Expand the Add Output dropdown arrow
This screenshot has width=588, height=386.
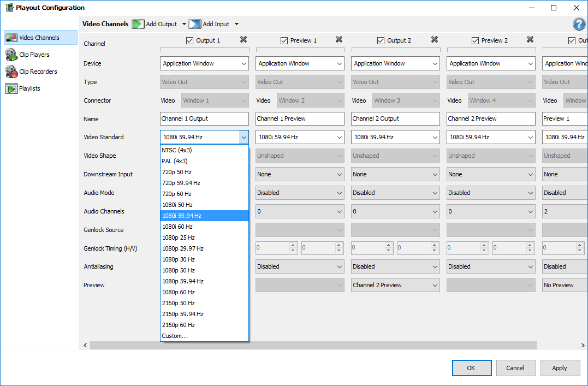point(184,24)
